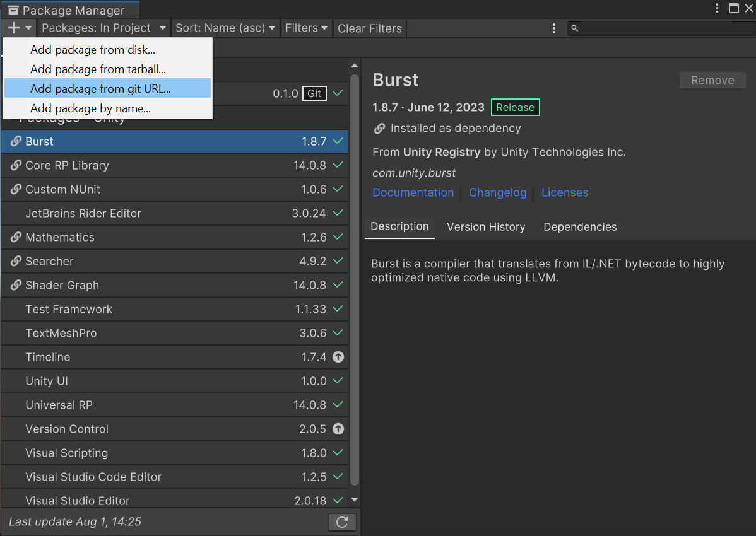Viewport: 756px width, 536px height.
Task: Open the kebab menu in the Package Manager toolbar
Action: coord(554,28)
